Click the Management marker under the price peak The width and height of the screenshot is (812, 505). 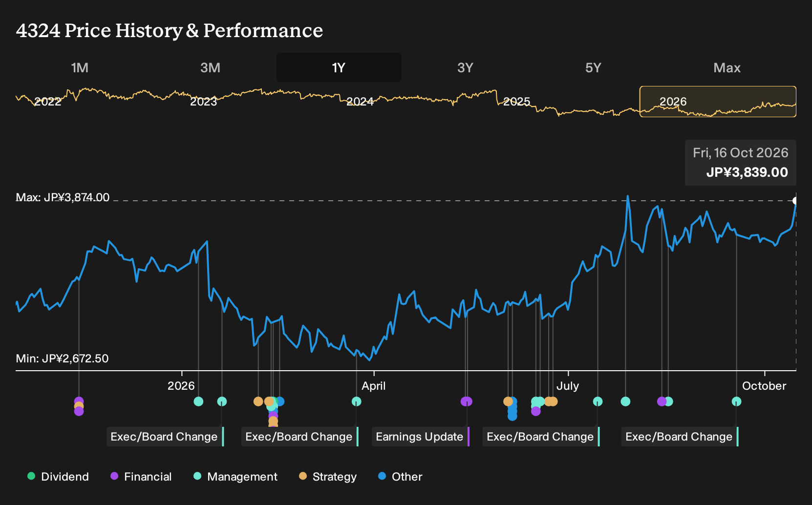click(625, 401)
